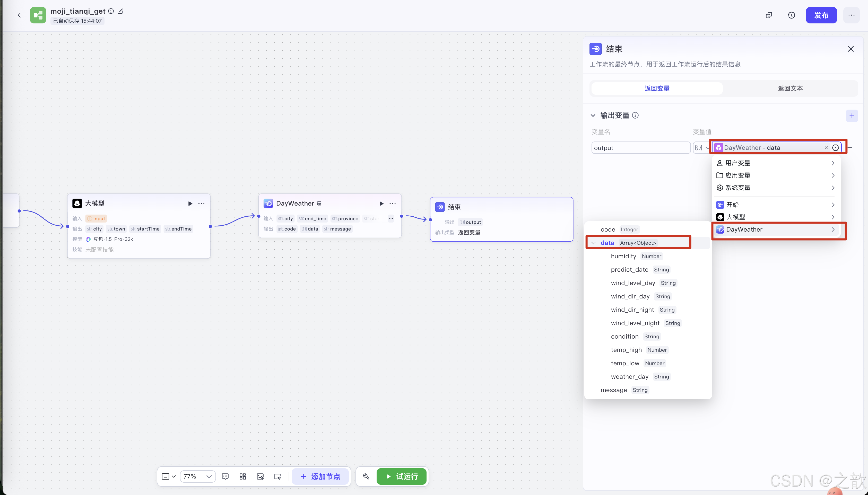
Task: Click the output variable name field
Action: coord(640,148)
